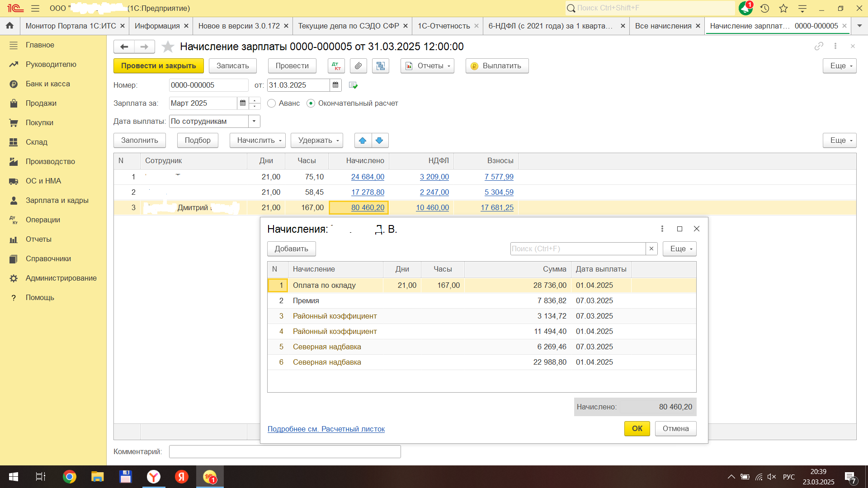
Task: Expand the Дата выплаты dropdown
Action: click(x=254, y=121)
